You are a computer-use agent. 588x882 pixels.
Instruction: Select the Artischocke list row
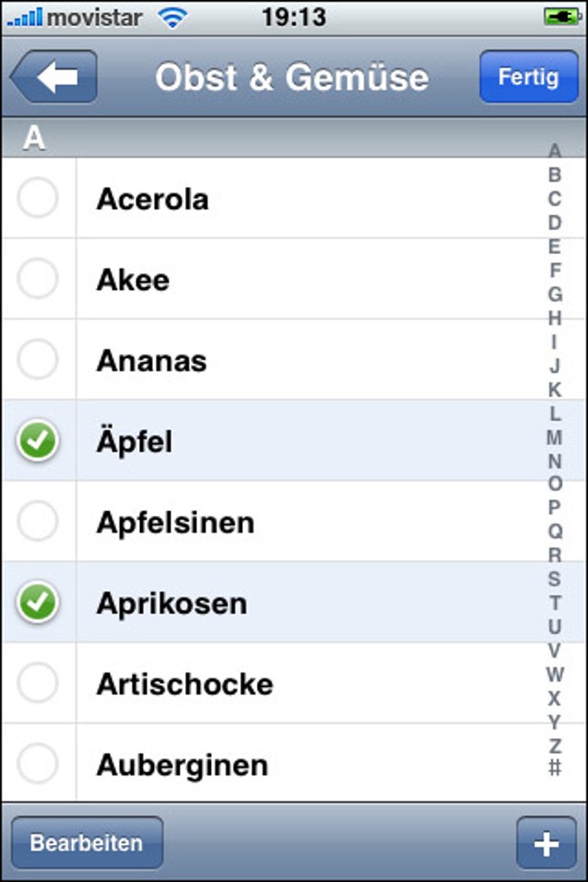[x=292, y=683]
